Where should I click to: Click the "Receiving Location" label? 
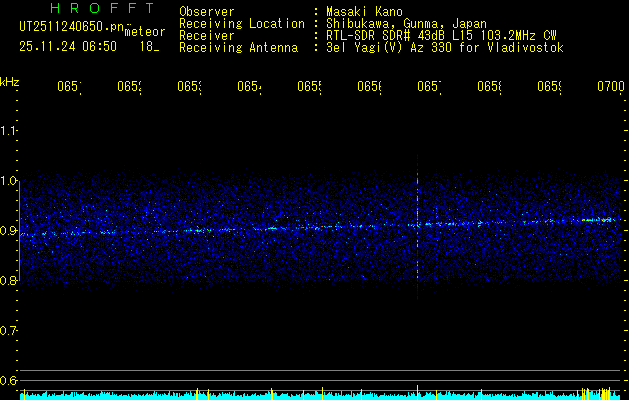click(242, 24)
